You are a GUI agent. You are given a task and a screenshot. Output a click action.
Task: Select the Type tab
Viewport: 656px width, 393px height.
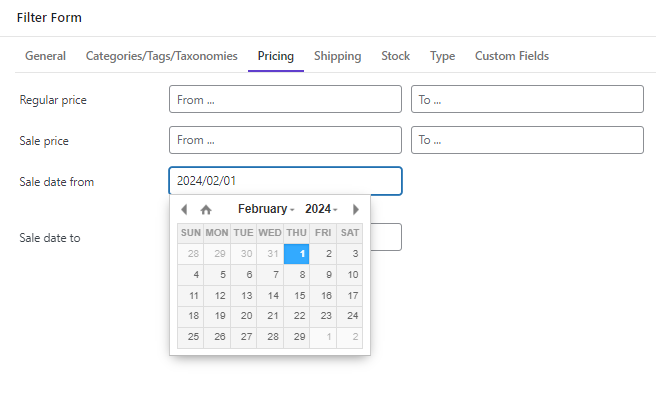click(x=442, y=56)
